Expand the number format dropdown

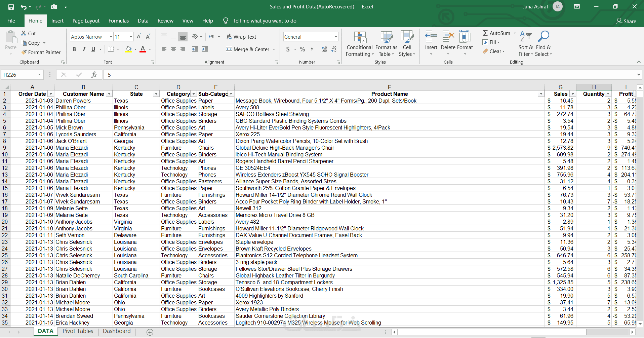pos(335,37)
